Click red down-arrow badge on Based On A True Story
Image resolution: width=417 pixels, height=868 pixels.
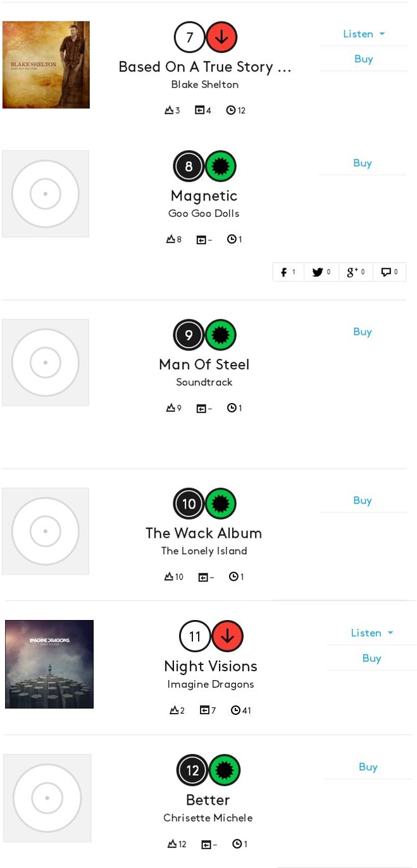[221, 37]
